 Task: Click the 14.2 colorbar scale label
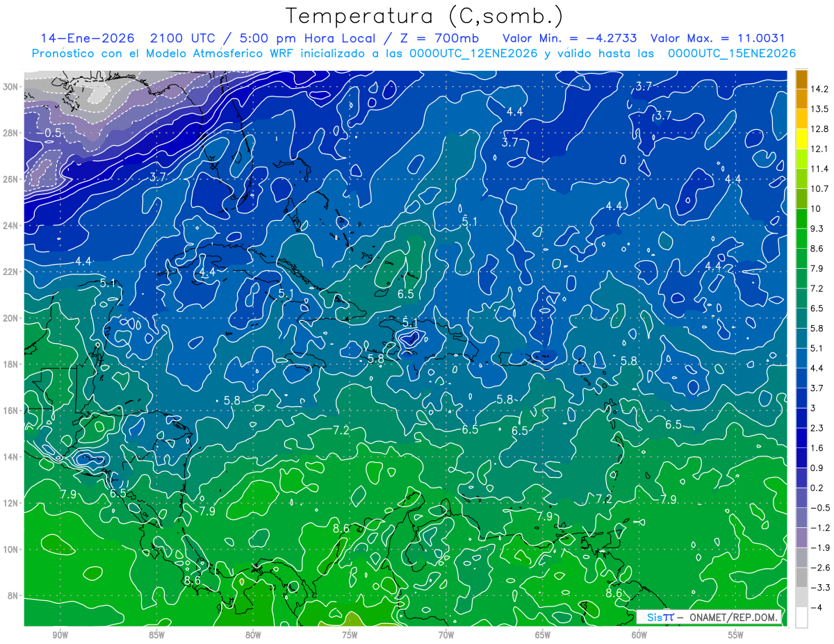[x=820, y=89]
